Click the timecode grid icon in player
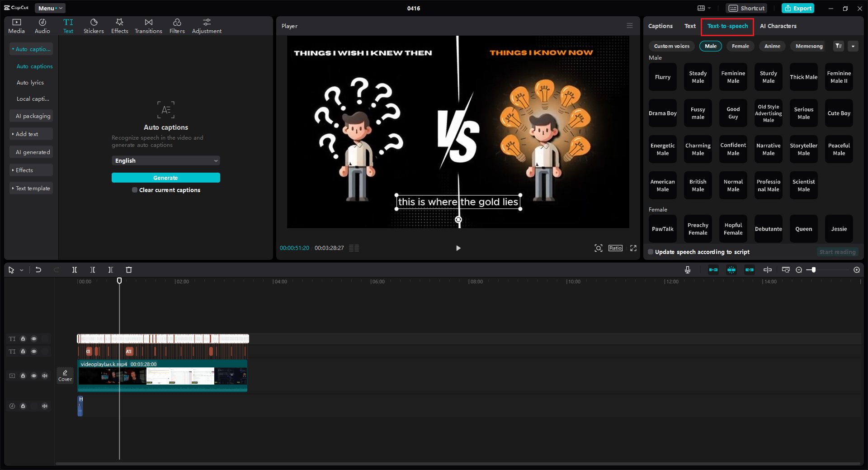 pyautogui.click(x=354, y=248)
